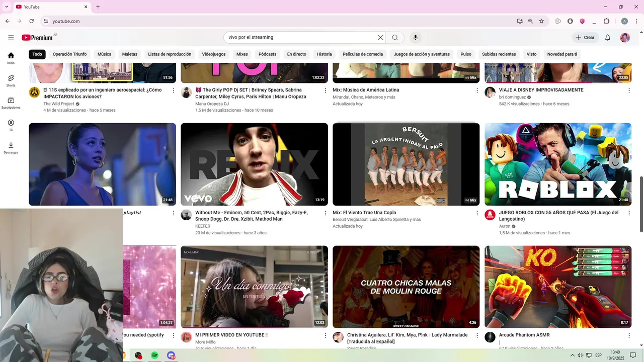Open bri dominguez channel link

pos(512,97)
